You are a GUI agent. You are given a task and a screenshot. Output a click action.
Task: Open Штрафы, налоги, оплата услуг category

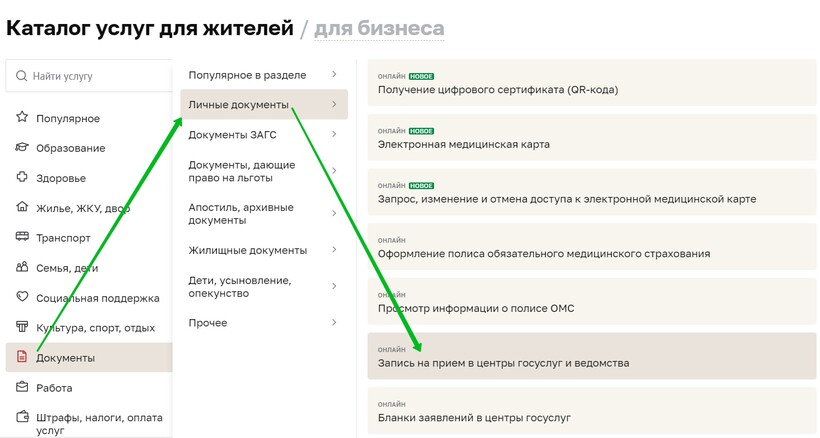[x=99, y=424]
